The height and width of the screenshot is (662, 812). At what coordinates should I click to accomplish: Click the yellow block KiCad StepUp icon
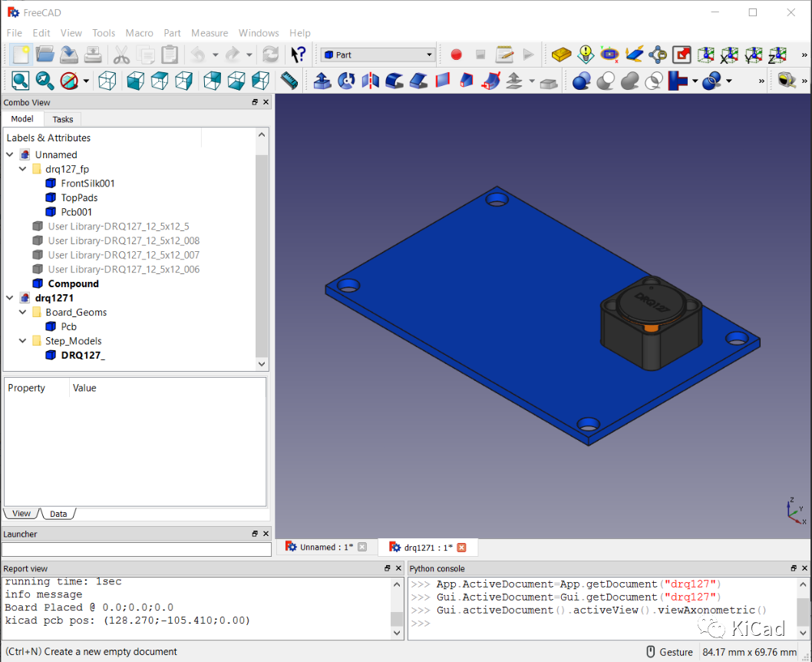pos(561,55)
